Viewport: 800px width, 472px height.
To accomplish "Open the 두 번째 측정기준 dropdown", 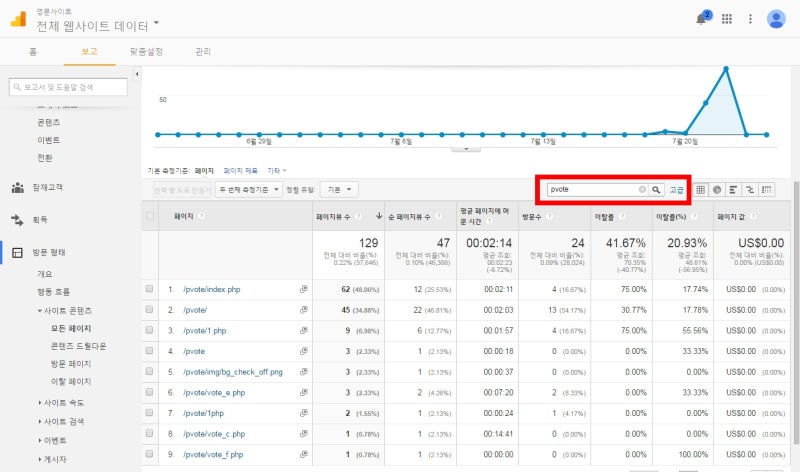I will tap(248, 189).
